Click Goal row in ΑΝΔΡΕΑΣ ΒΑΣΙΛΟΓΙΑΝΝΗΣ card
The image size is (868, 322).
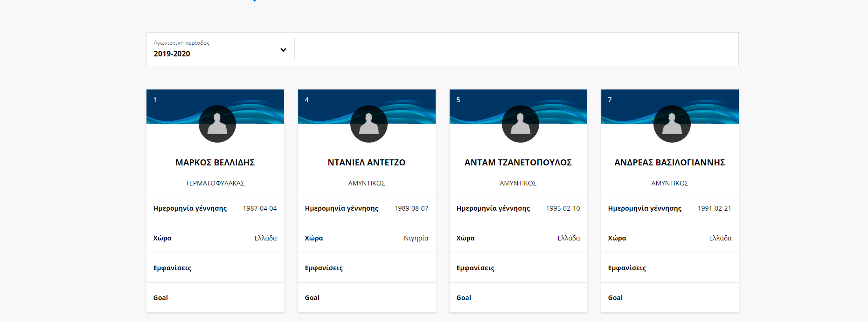pyautogui.click(x=670, y=298)
